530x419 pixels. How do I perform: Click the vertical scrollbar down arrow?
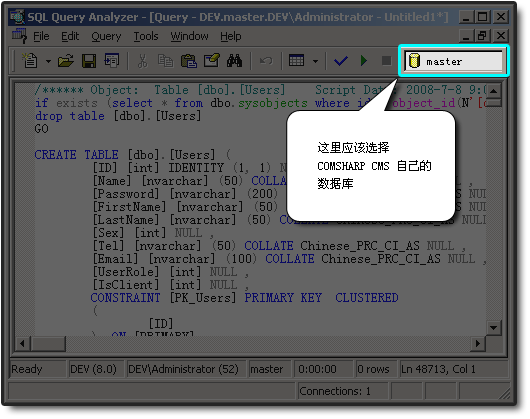pos(493,327)
